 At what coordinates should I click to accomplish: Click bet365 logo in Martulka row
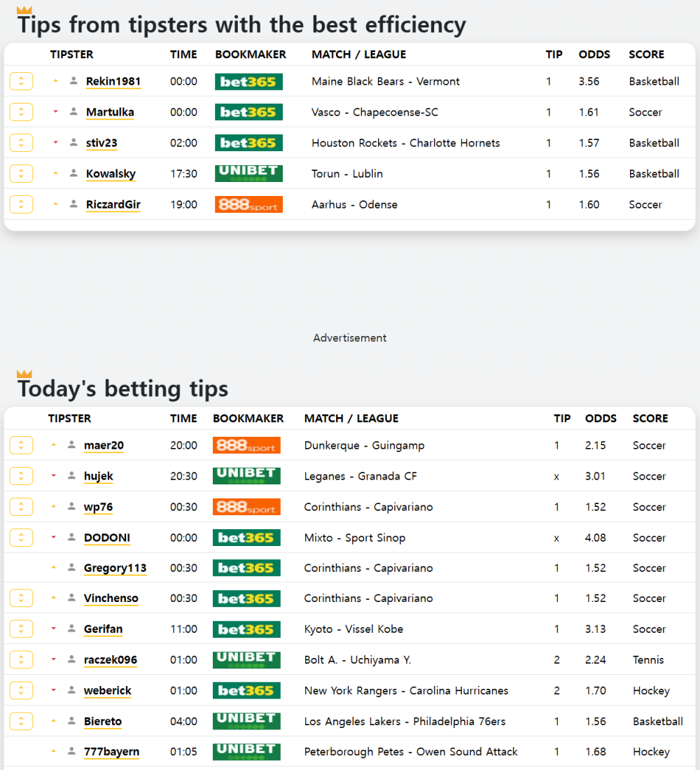(248, 113)
